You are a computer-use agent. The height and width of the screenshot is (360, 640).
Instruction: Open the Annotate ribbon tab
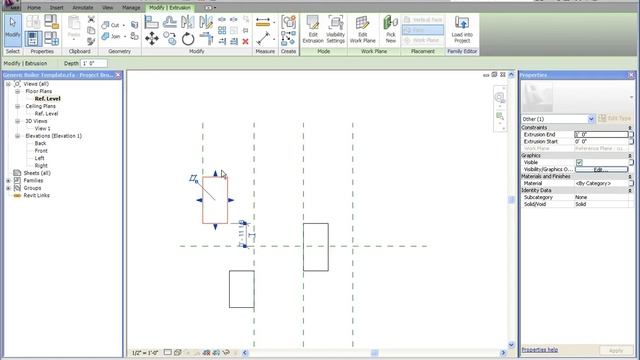82,8
